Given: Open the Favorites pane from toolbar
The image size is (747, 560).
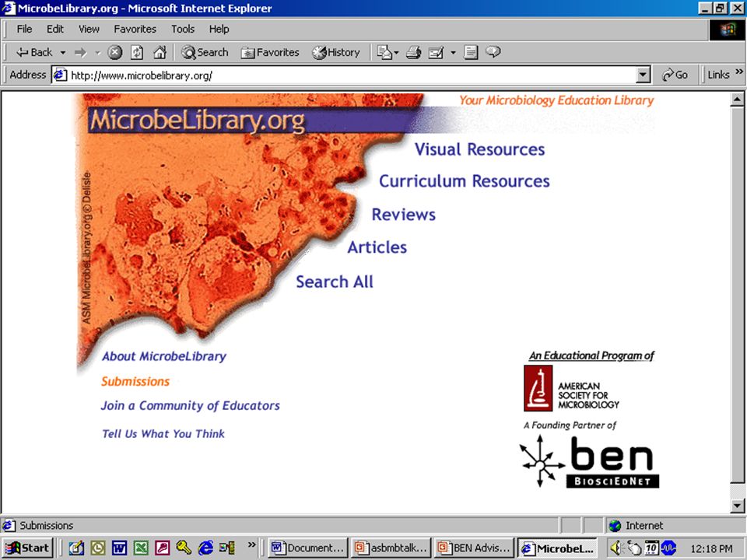Looking at the screenshot, I should [x=270, y=52].
